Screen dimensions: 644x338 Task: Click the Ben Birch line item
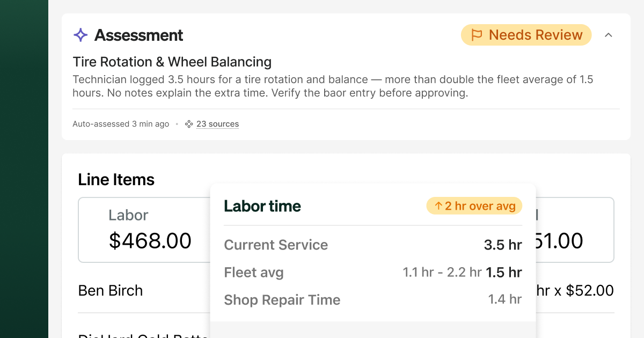[x=111, y=290]
